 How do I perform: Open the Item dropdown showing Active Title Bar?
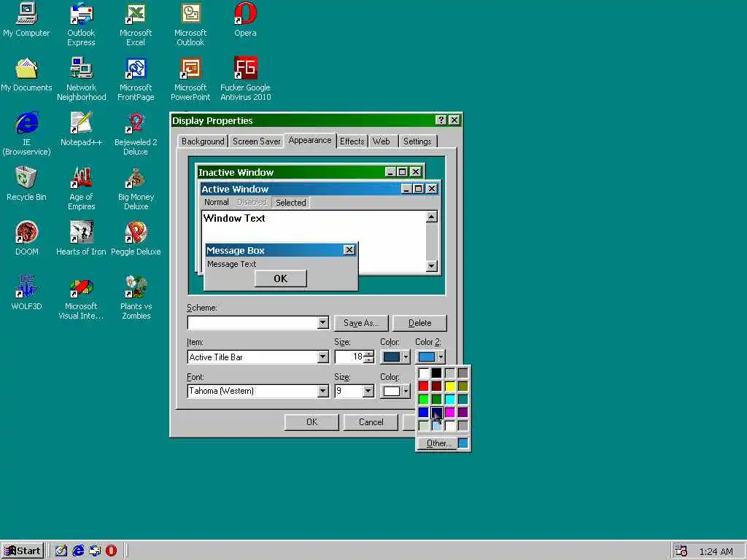(322, 357)
